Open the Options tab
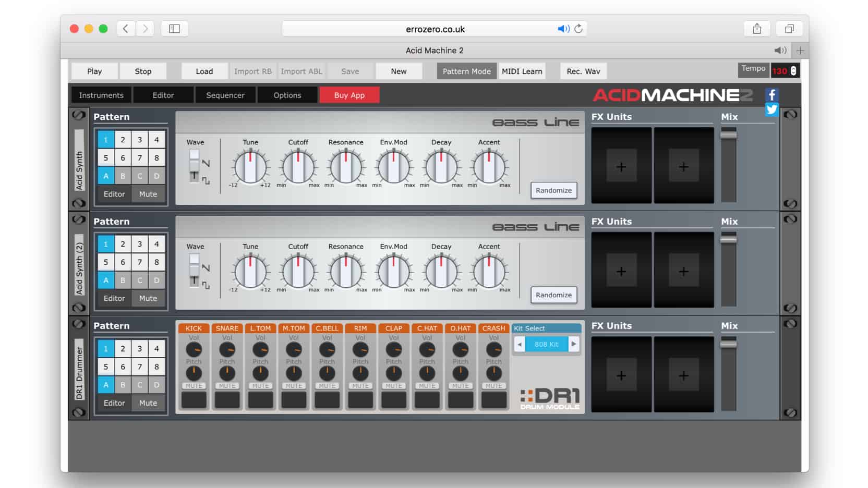 pos(287,95)
